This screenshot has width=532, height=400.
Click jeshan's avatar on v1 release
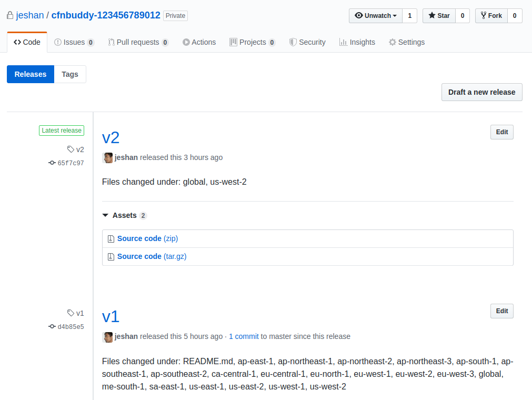pyautogui.click(x=107, y=337)
